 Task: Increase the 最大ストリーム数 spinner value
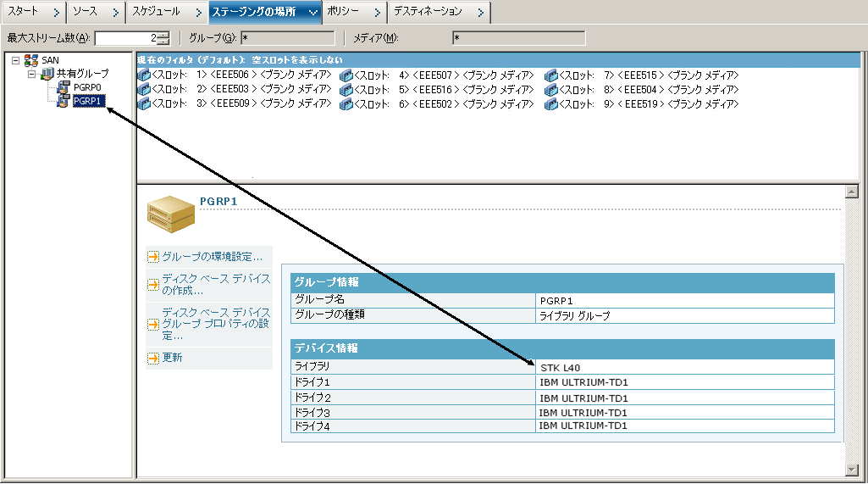click(x=163, y=35)
